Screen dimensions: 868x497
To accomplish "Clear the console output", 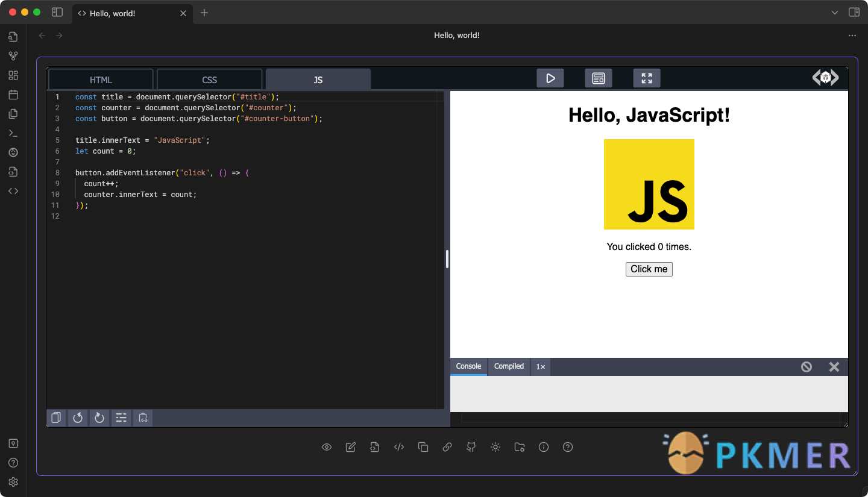I will 807,367.
